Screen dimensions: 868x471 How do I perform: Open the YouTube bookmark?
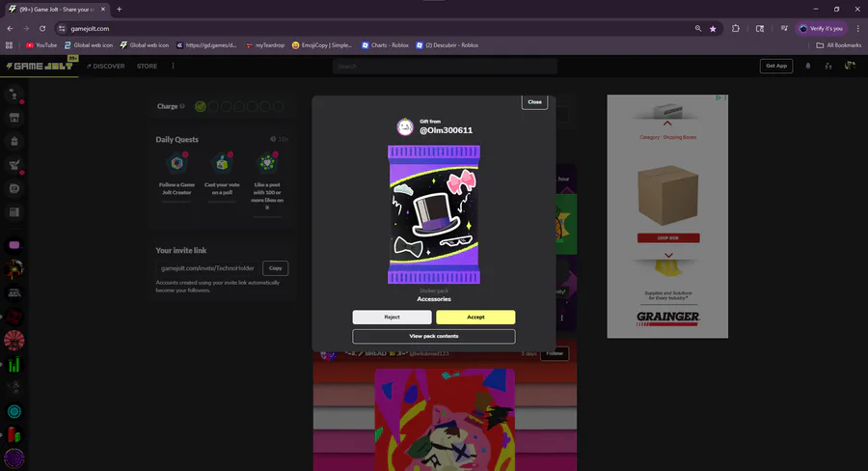(41, 45)
